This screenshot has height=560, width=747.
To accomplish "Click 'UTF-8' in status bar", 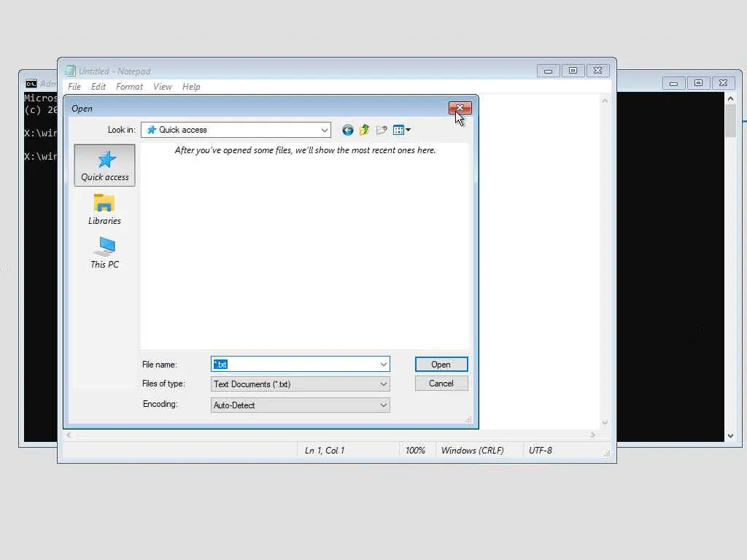I will coord(541,451).
